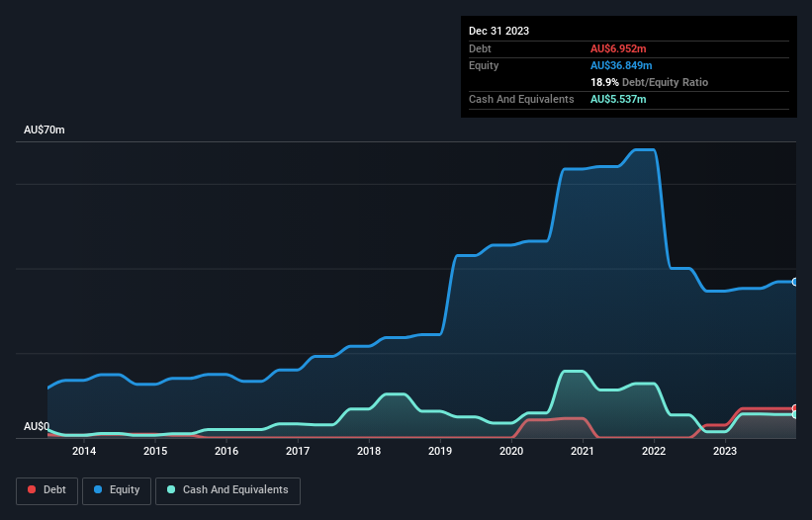
Task: Click Cash And Equivalents tooltip label
Action: pyautogui.click(x=521, y=99)
